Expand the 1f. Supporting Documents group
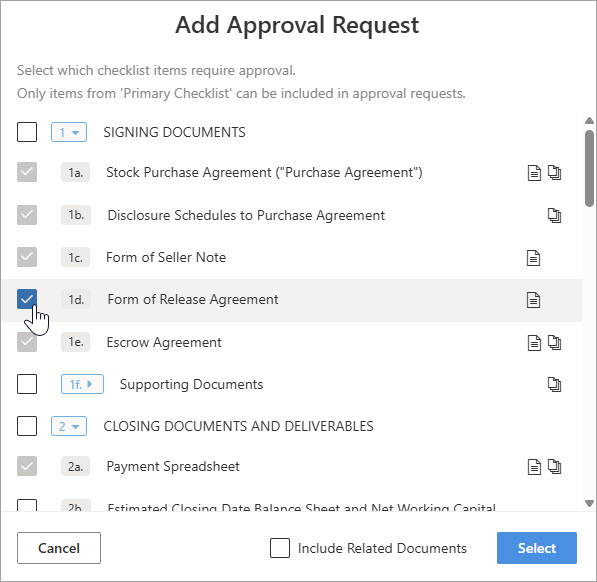597x582 pixels. [82, 384]
